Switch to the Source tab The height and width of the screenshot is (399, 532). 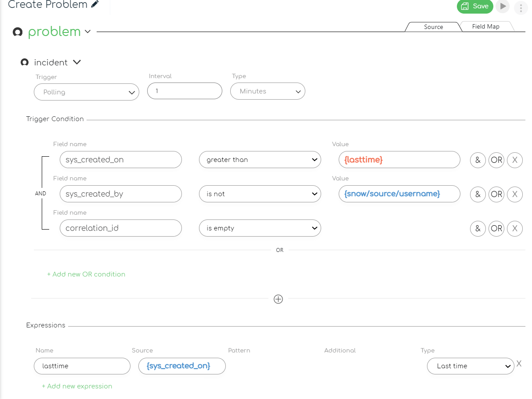tap(433, 27)
